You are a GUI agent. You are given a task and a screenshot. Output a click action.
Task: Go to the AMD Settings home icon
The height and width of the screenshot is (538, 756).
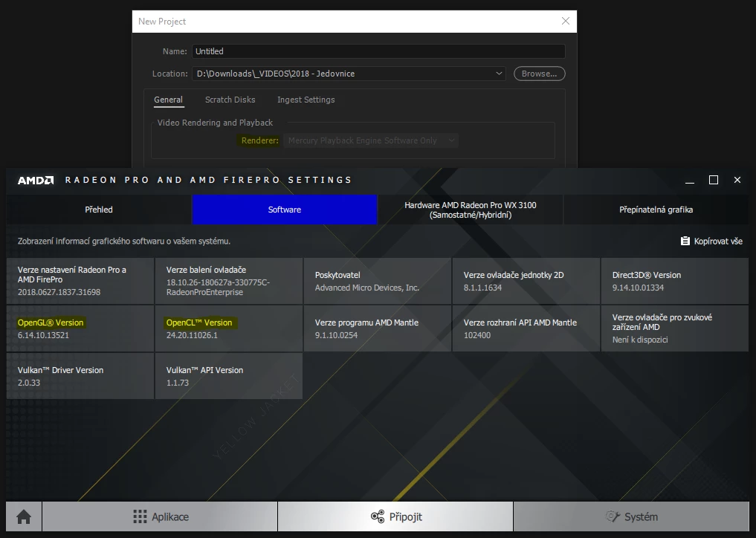(24, 516)
